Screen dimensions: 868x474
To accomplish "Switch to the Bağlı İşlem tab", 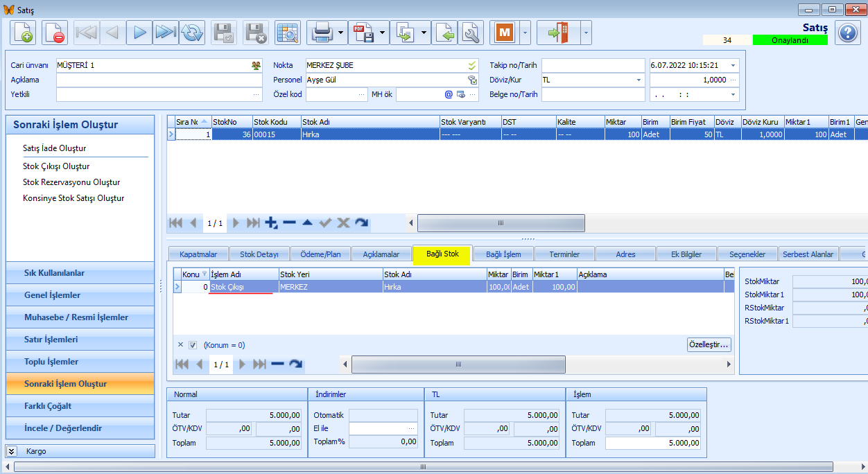I will pyautogui.click(x=504, y=254).
